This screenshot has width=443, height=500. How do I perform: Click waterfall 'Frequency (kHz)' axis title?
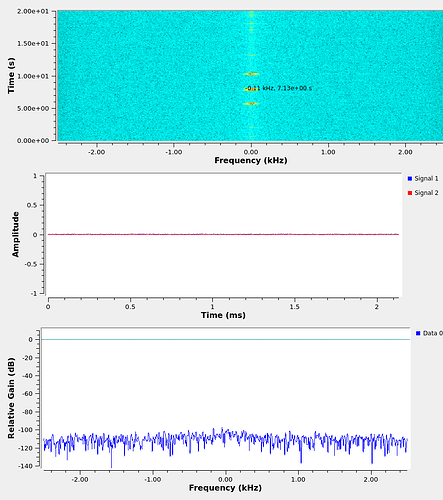[x=251, y=160]
